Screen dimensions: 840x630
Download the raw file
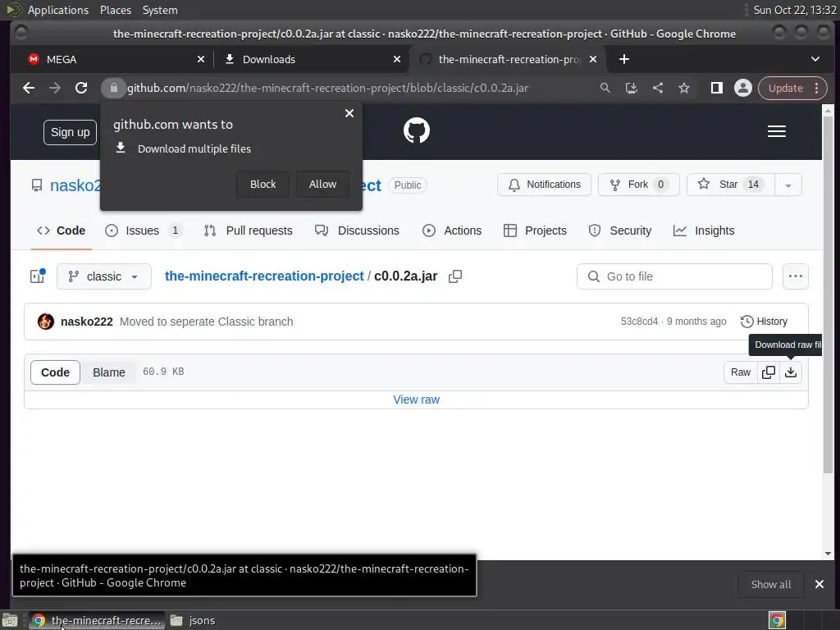point(791,372)
